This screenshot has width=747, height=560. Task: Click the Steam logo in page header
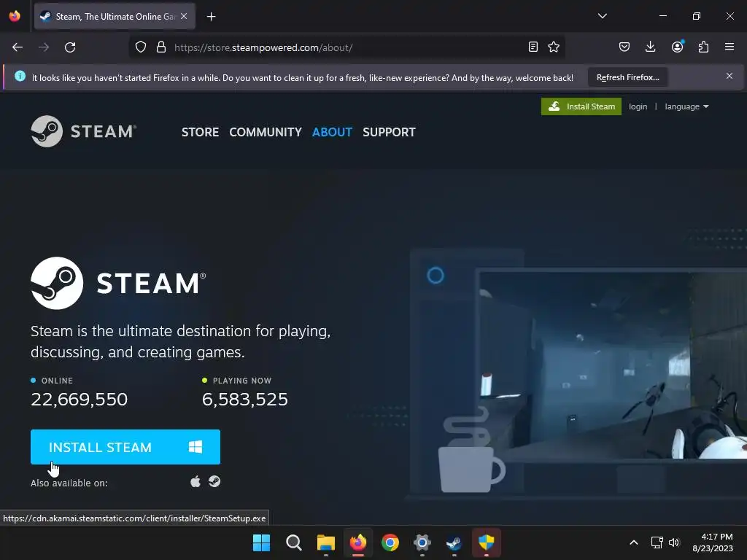(x=84, y=131)
